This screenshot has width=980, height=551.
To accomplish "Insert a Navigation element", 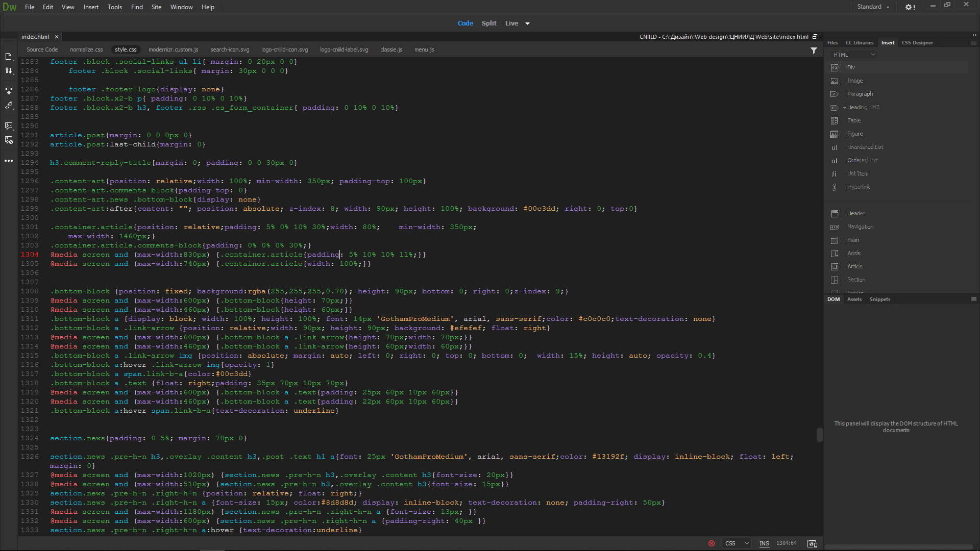I will 860,227.
